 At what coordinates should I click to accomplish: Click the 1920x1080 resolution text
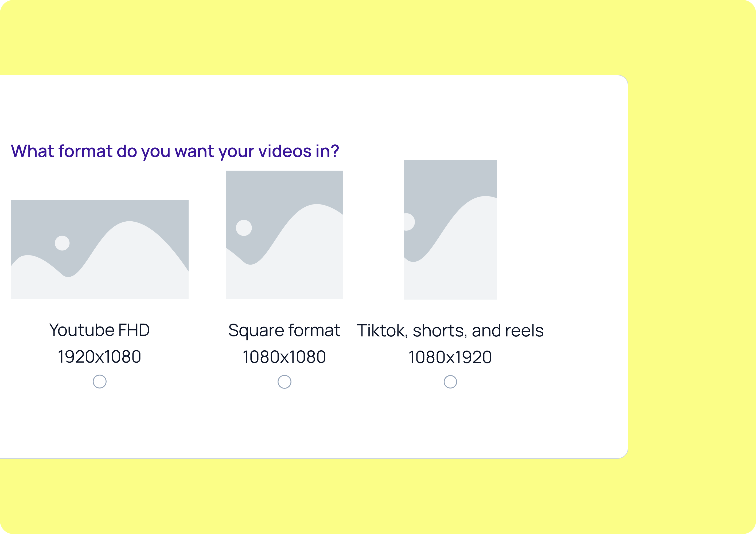click(99, 357)
